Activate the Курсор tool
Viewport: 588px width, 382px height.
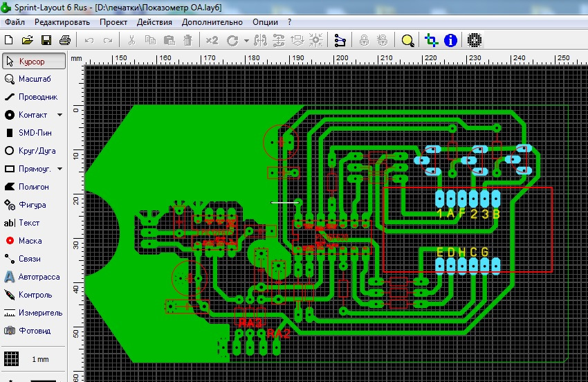[33, 61]
